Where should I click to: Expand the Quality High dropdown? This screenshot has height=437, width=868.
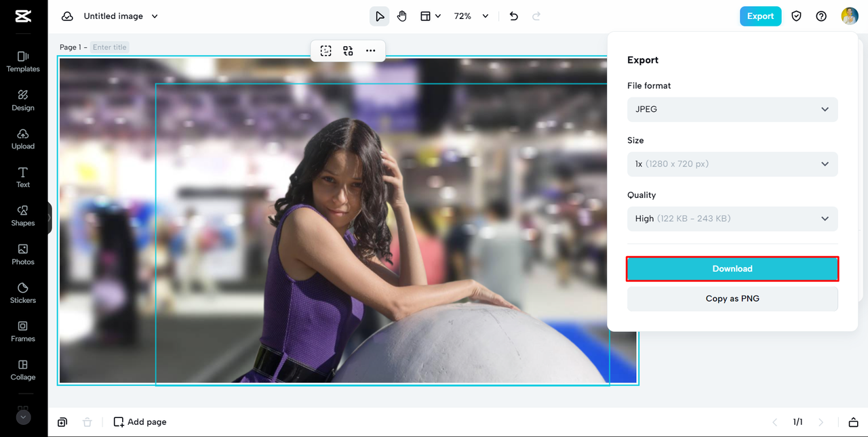point(732,219)
